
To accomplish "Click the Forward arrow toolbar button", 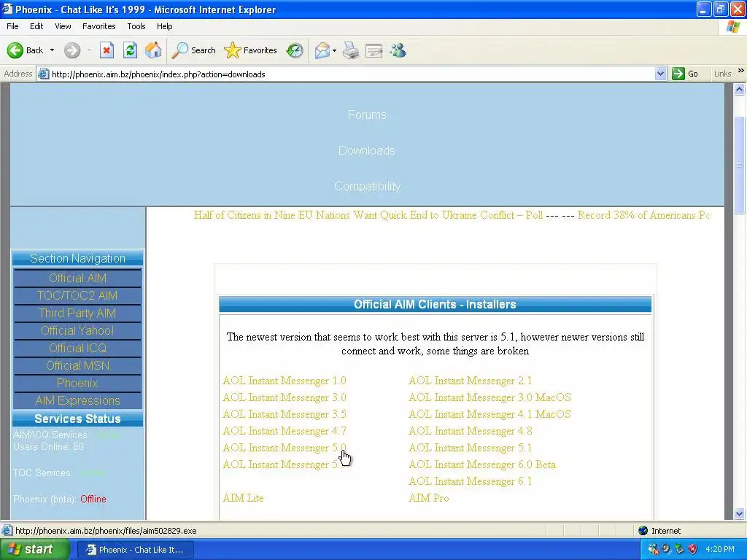I will point(72,50).
